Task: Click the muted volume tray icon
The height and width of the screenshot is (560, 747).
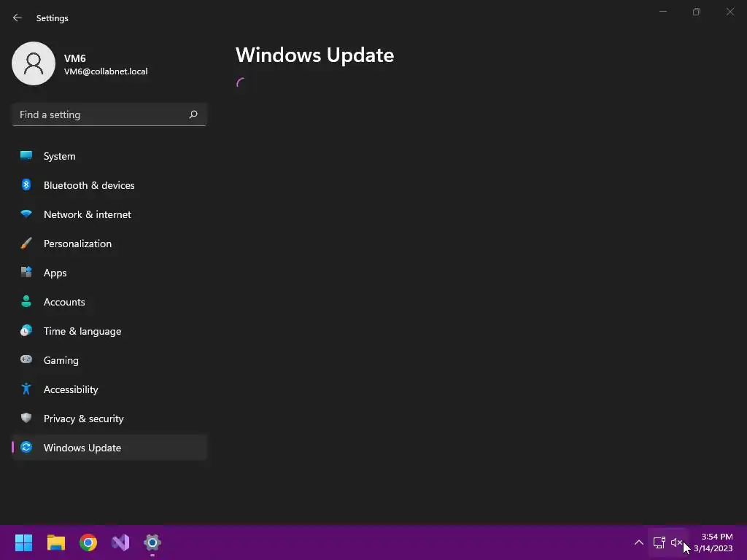Action: (x=676, y=542)
